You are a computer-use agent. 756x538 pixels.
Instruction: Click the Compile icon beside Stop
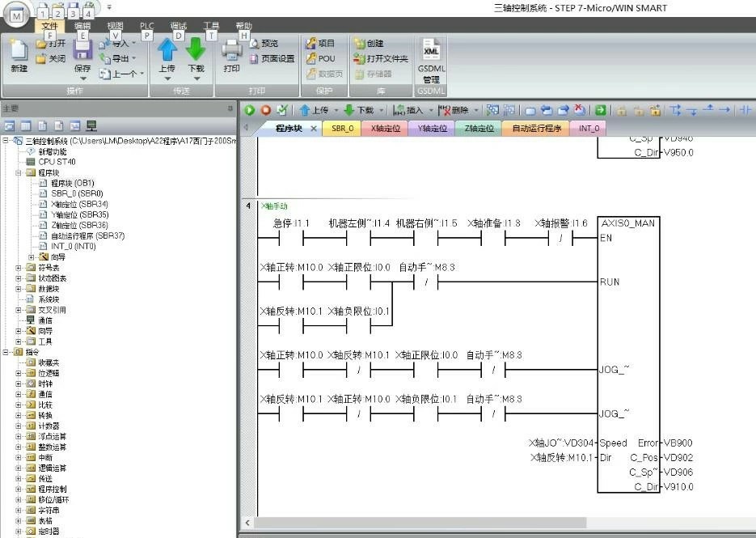(281, 110)
